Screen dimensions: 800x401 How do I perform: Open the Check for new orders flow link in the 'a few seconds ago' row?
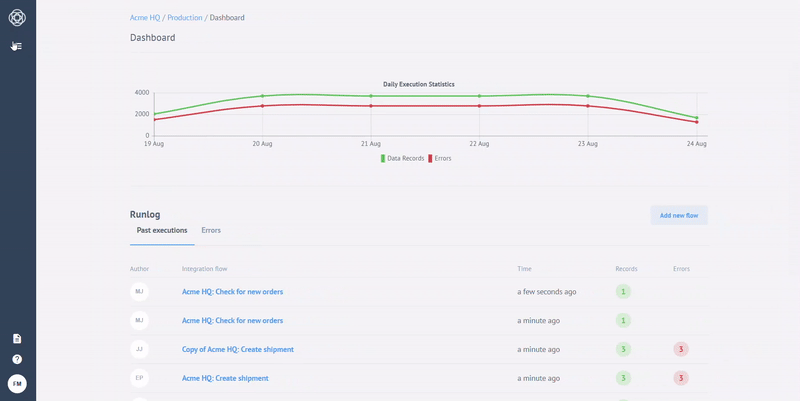[x=232, y=292]
